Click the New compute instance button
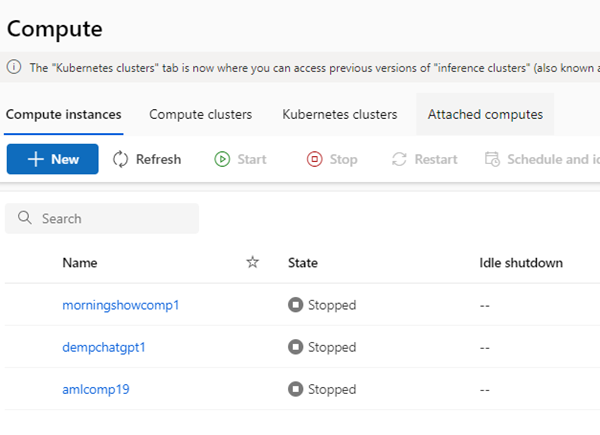Screen dimensions: 600x435 (x=52, y=159)
